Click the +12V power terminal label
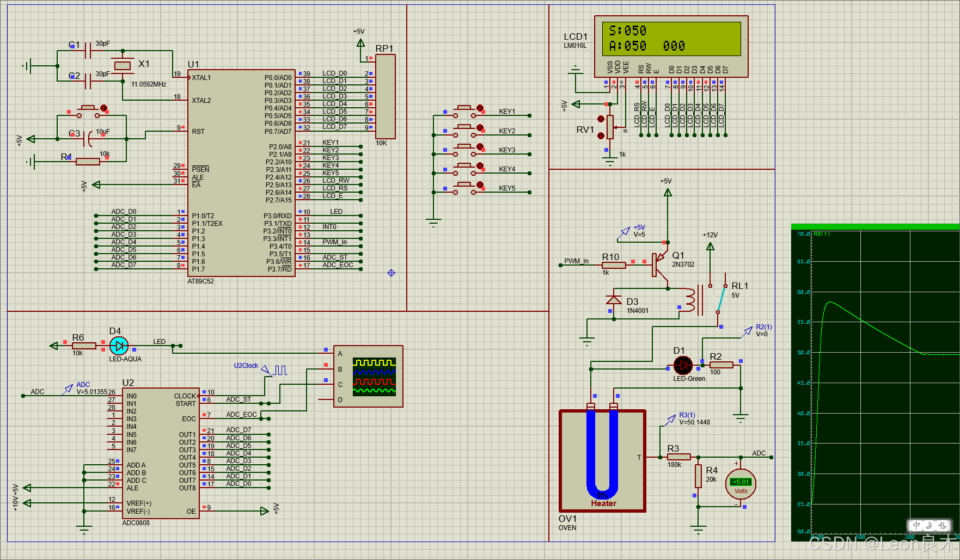960x560 pixels. tap(710, 235)
